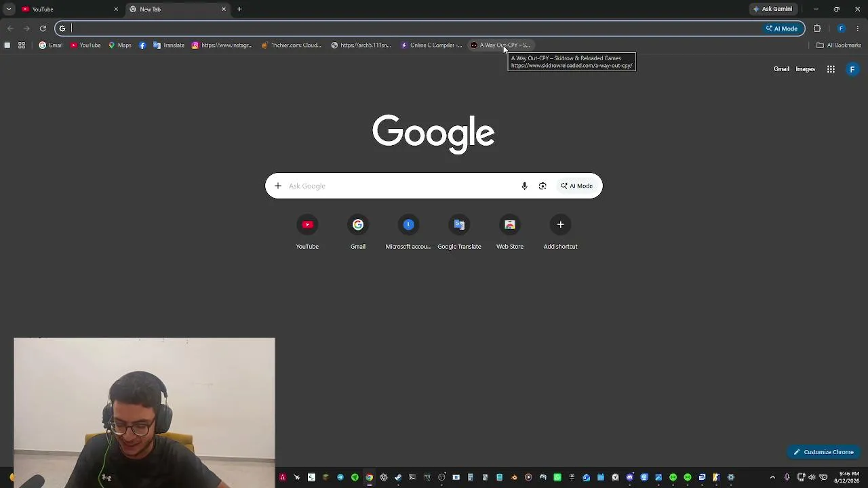This screenshot has height=488, width=868.
Task: Close the YouTube tab
Action: (116, 9)
